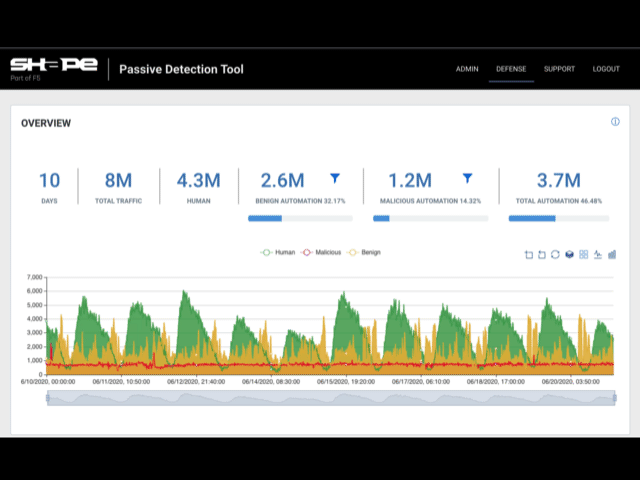
Task: Switch chart to bar chart icon
Action: pyautogui.click(x=612, y=254)
